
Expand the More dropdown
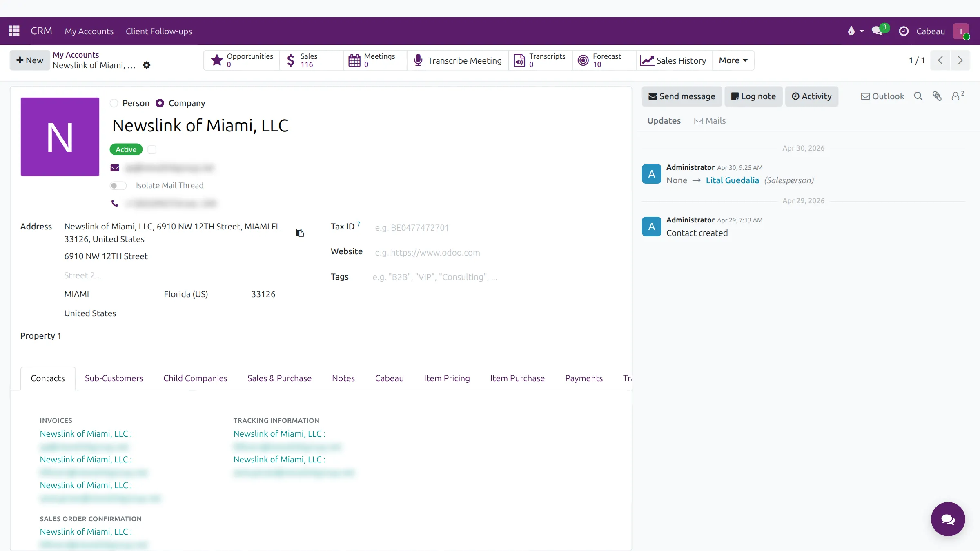tap(733, 60)
